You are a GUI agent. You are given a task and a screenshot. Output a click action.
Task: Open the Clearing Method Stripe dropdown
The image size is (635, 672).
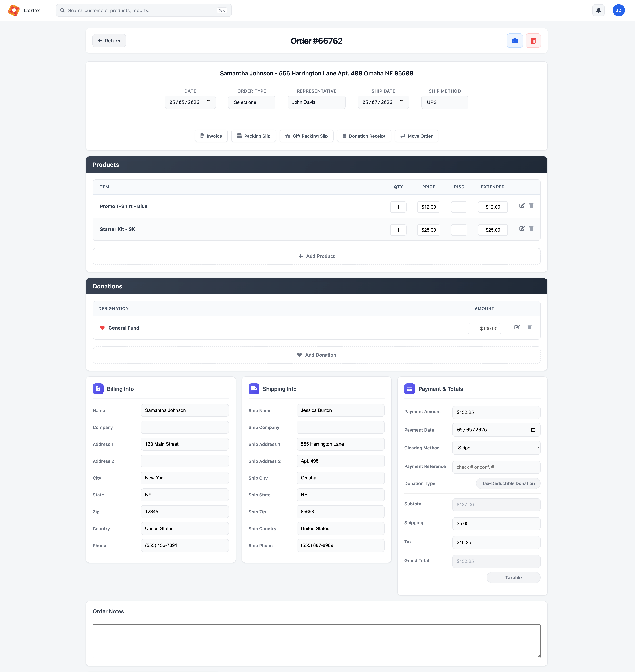point(496,448)
